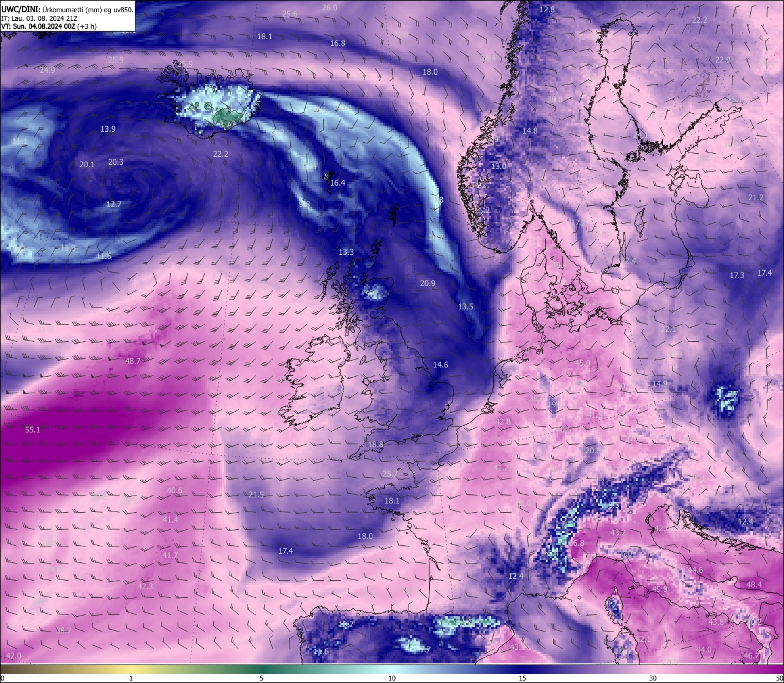Click the 45.0 value over Germany
The width and height of the screenshot is (784, 683).
582,363
